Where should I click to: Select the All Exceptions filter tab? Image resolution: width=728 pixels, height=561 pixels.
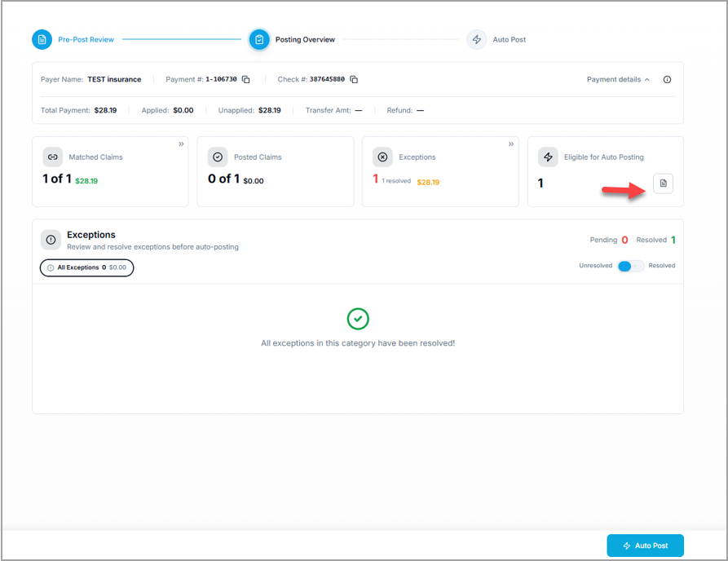point(86,267)
